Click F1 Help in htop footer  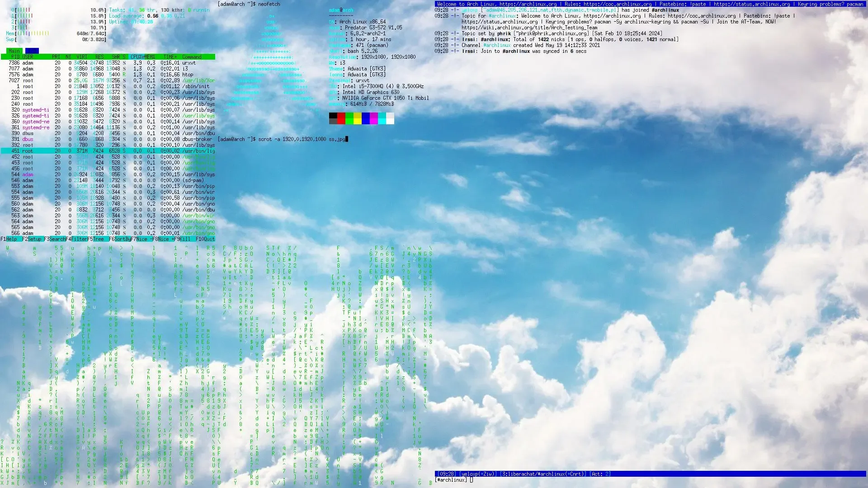coord(11,239)
